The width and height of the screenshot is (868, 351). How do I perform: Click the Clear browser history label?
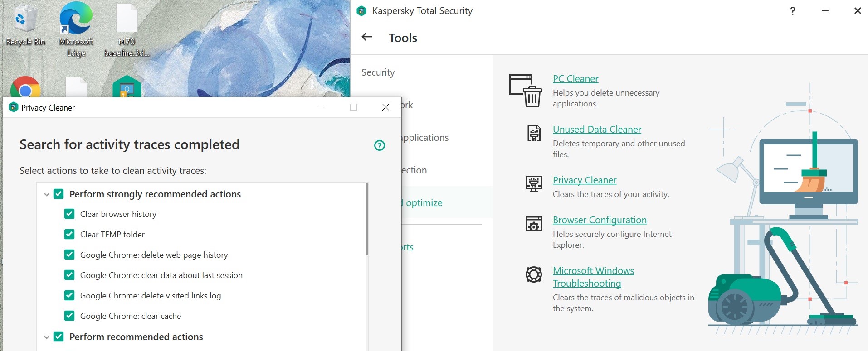[118, 214]
